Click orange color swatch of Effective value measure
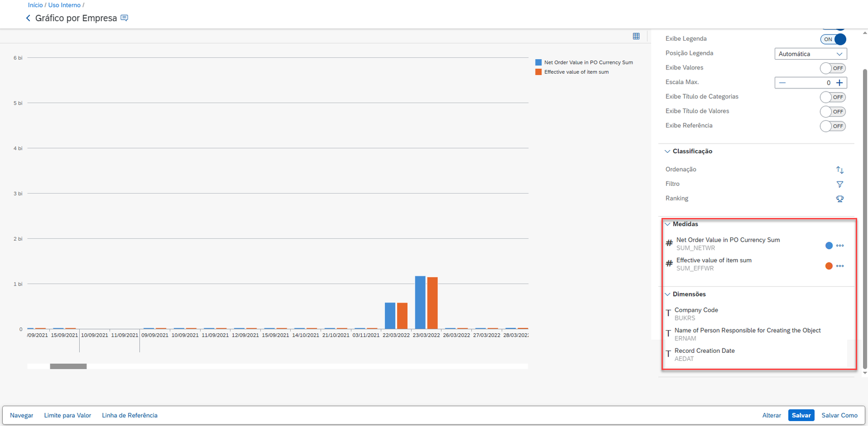This screenshot has height=426, width=868. point(829,266)
